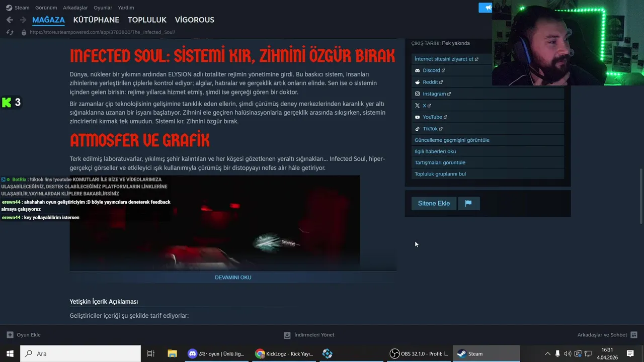Click the TikTok icon in the links list

(x=418, y=129)
